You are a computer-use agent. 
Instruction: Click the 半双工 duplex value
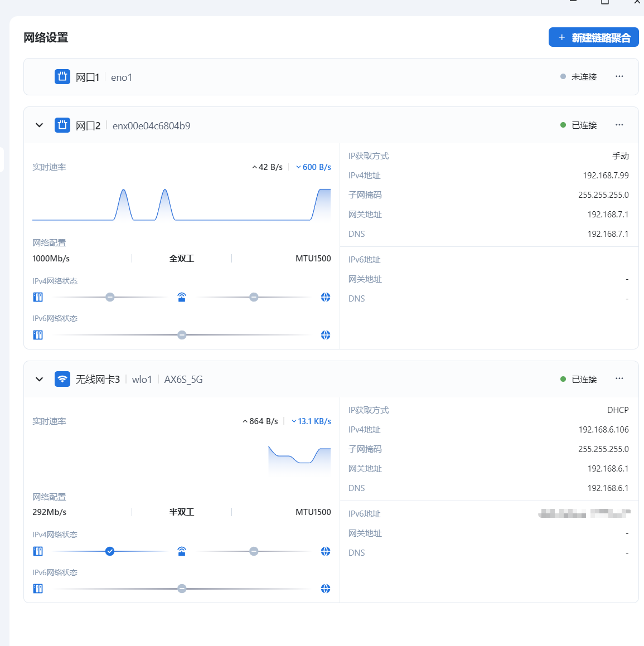tap(182, 512)
